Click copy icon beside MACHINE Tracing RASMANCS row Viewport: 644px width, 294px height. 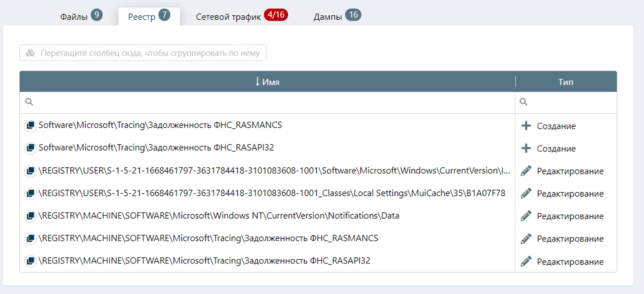point(30,238)
